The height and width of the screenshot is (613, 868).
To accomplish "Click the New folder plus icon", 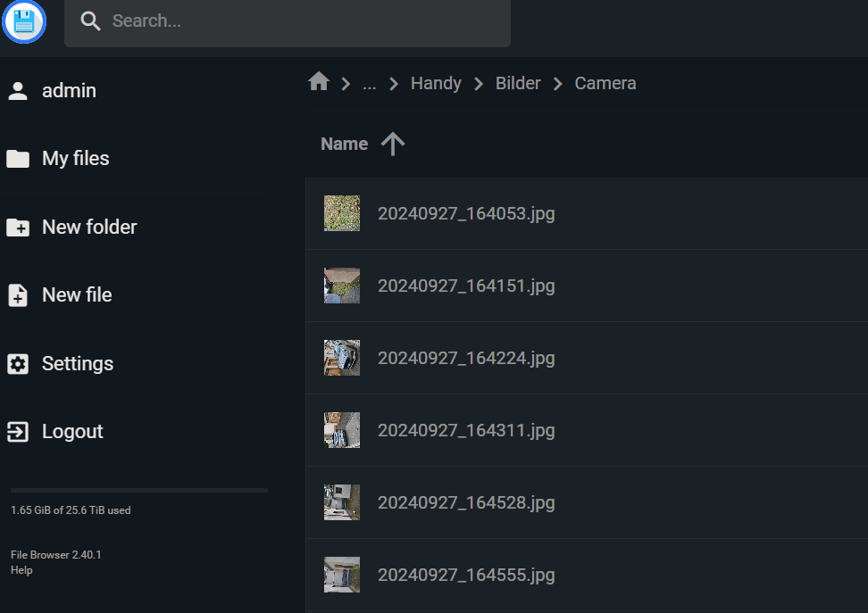I will (x=18, y=227).
